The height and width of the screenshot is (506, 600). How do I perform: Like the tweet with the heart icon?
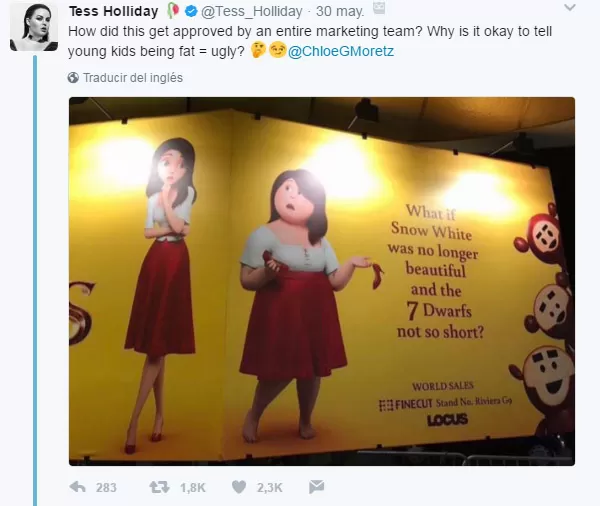[x=239, y=487]
